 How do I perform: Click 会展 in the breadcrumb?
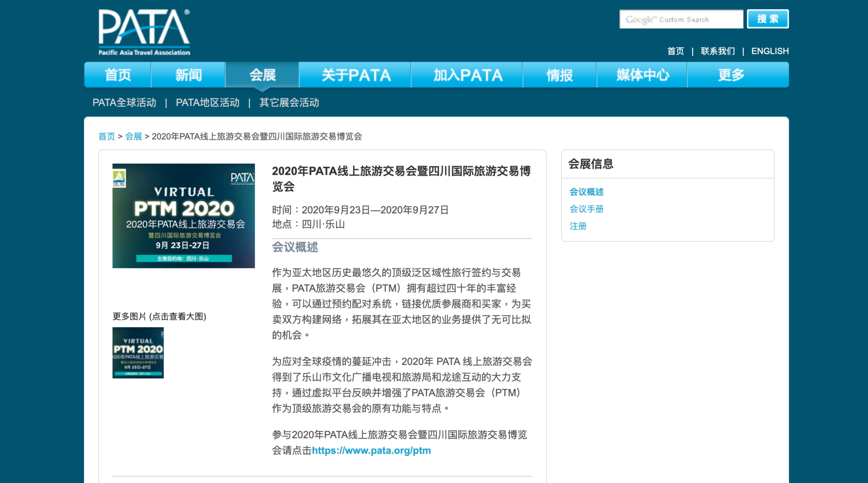(x=134, y=137)
